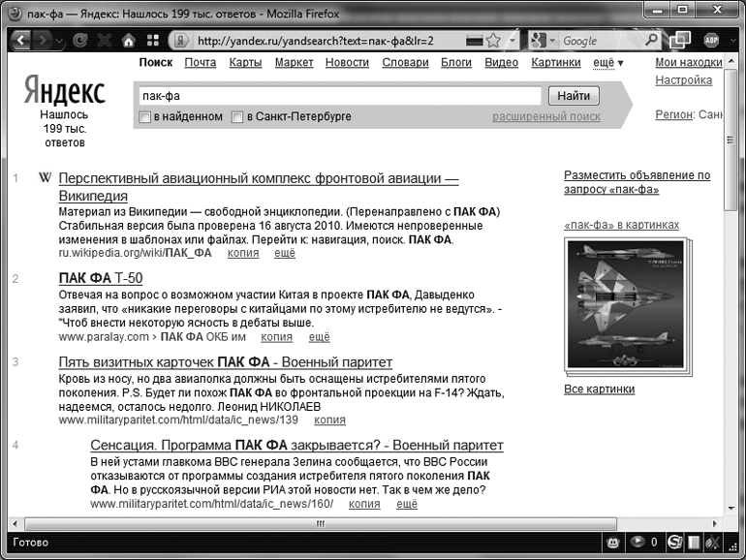Image resolution: width=746 pixels, height=560 pixels.
Task: Open the back/forward history dropdown arrow
Action: click(58, 41)
